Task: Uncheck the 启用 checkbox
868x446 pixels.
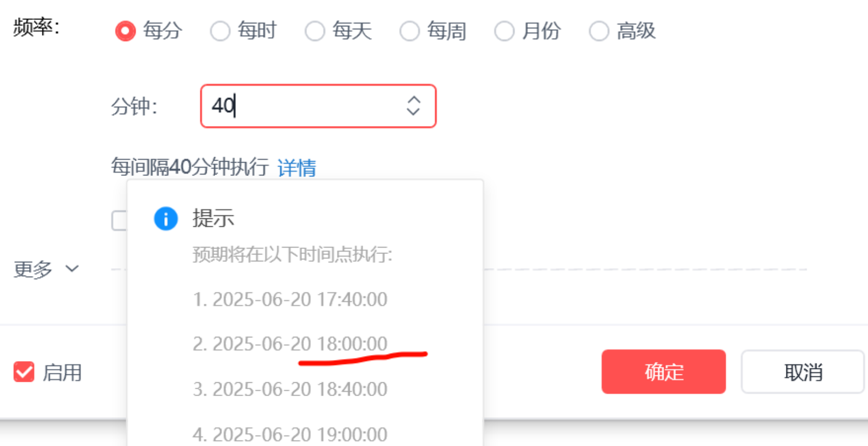Action: tap(24, 372)
